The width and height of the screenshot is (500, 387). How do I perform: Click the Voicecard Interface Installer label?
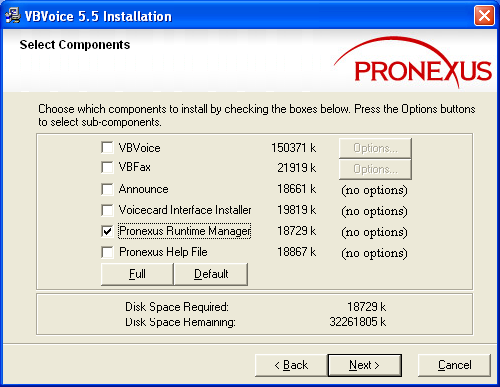[x=185, y=210]
